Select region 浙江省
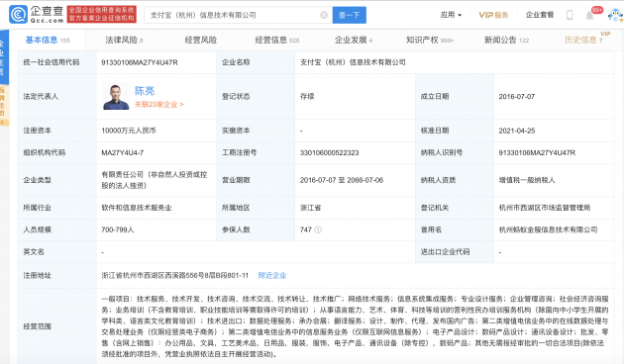Image resolution: width=624 pixels, height=364 pixels. [310, 208]
